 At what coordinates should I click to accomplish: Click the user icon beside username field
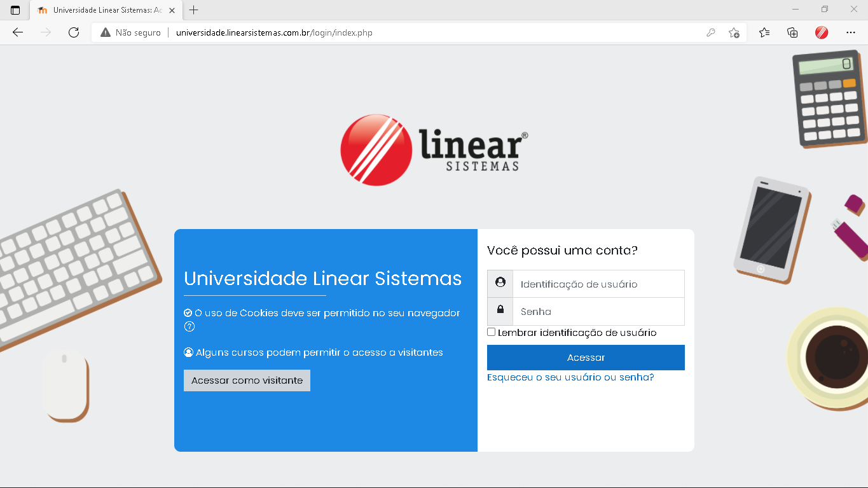tap(500, 284)
